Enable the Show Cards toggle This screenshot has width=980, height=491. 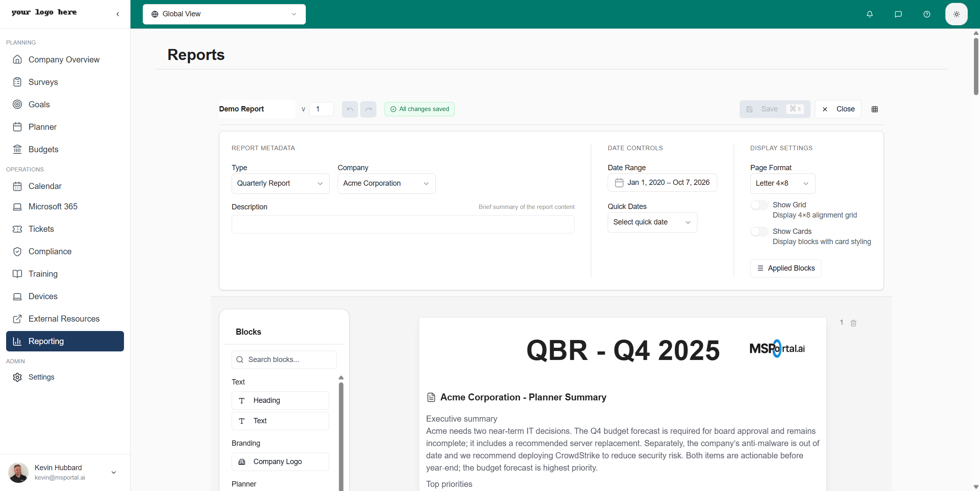point(759,231)
